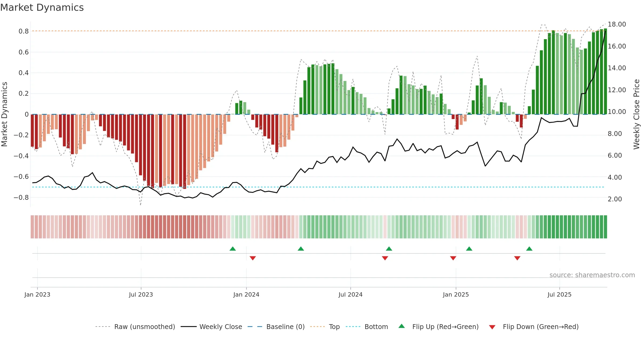Image resolution: width=644 pixels, height=362 pixels.
Task: Click the Weekly Close Price axis title
Action: [x=636, y=114]
